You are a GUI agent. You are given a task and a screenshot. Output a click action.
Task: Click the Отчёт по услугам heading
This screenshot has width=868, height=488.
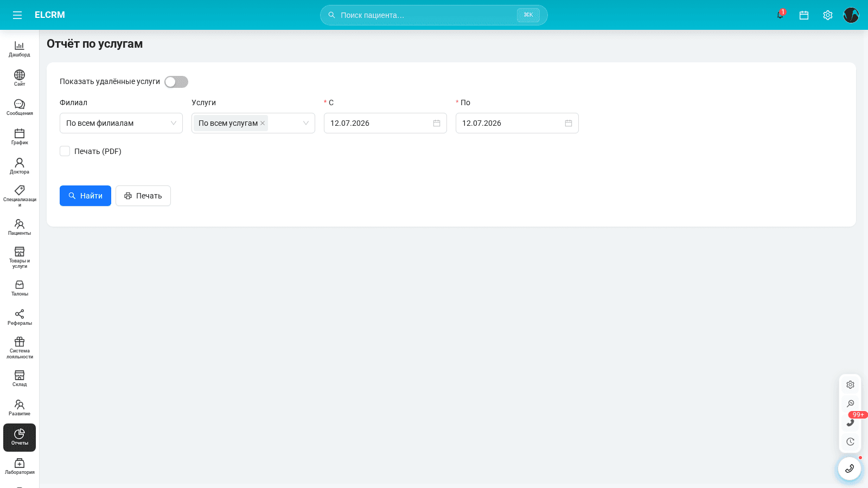[95, 44]
